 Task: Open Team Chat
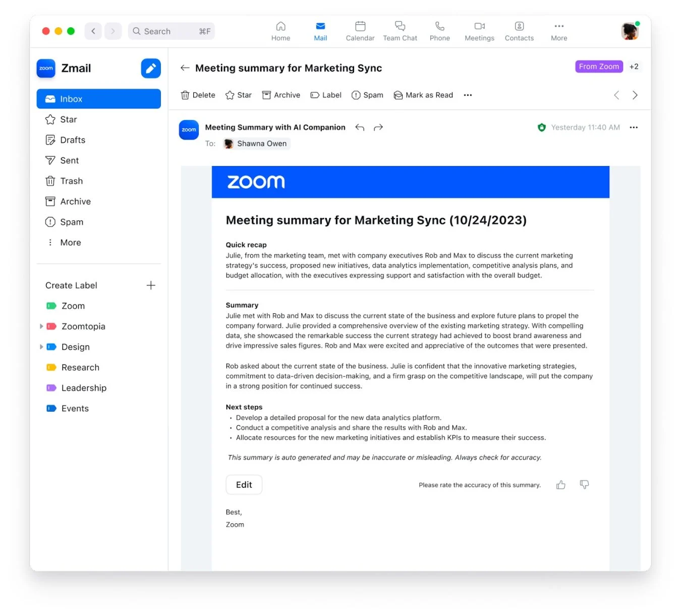point(400,30)
